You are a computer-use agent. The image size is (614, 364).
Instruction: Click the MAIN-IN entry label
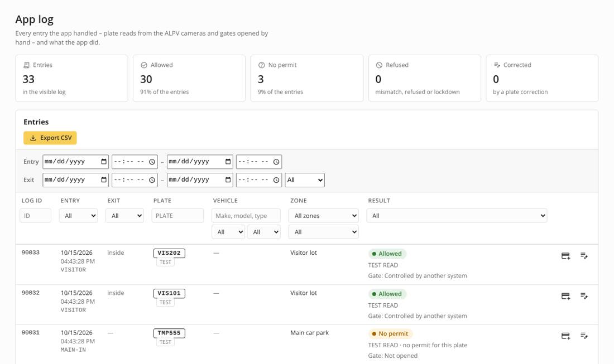[73, 350]
